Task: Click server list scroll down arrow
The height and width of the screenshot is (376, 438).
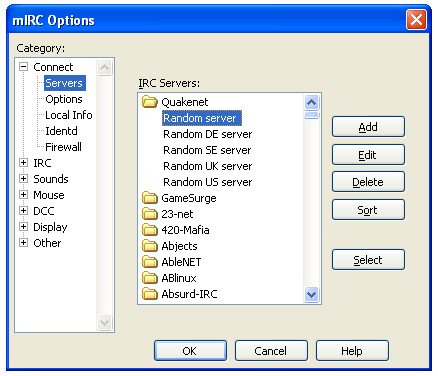Action: [311, 295]
